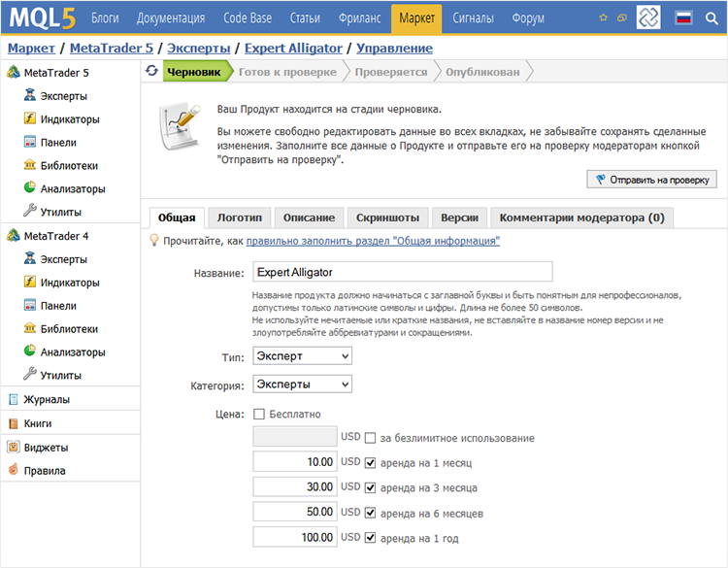The image size is (728, 568).
Task: Open the user profile avatar icon
Action: 648,17
